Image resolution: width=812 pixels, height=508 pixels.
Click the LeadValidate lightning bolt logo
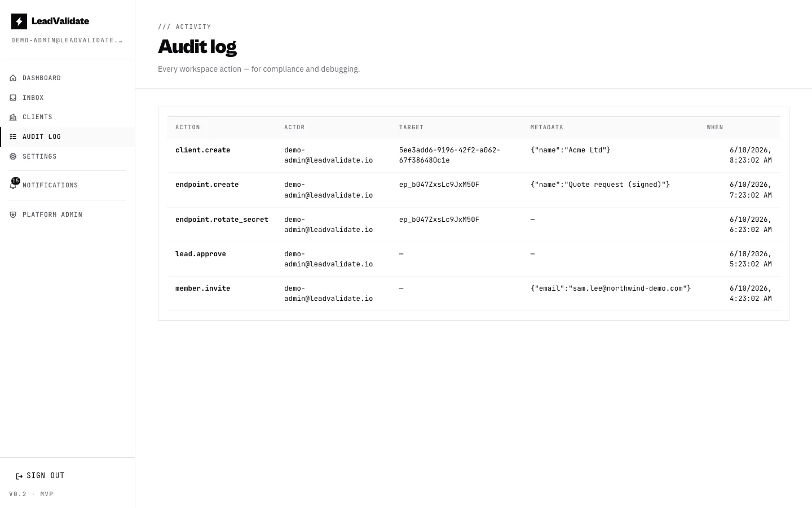[x=19, y=21]
